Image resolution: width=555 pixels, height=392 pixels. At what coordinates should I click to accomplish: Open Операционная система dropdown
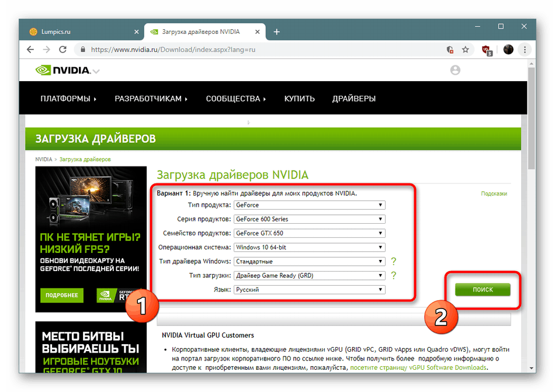(x=310, y=247)
